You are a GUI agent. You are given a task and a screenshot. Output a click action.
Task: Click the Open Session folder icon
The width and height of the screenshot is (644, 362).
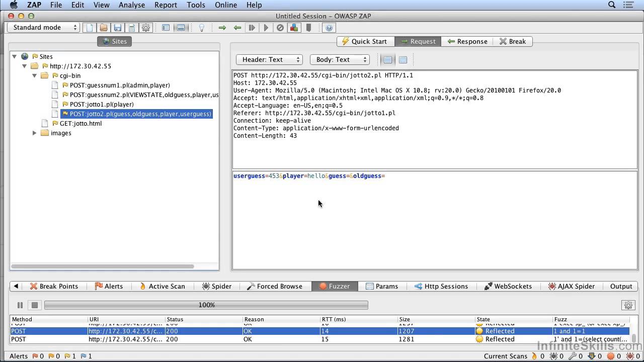[103, 28]
